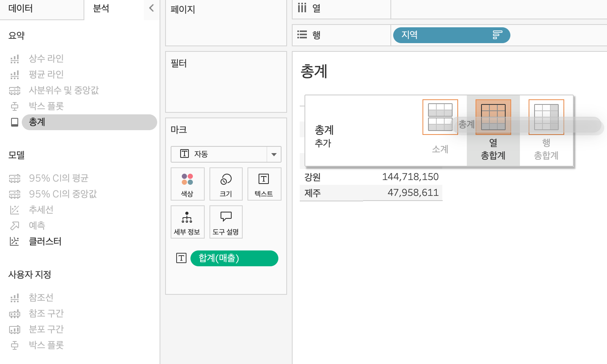Click the value 47,958,611

coord(413,193)
